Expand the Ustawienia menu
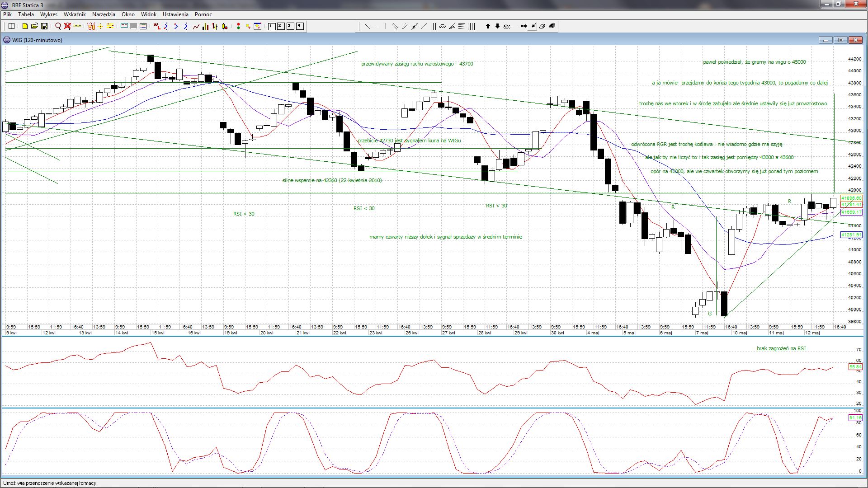868x488 pixels. (x=175, y=14)
